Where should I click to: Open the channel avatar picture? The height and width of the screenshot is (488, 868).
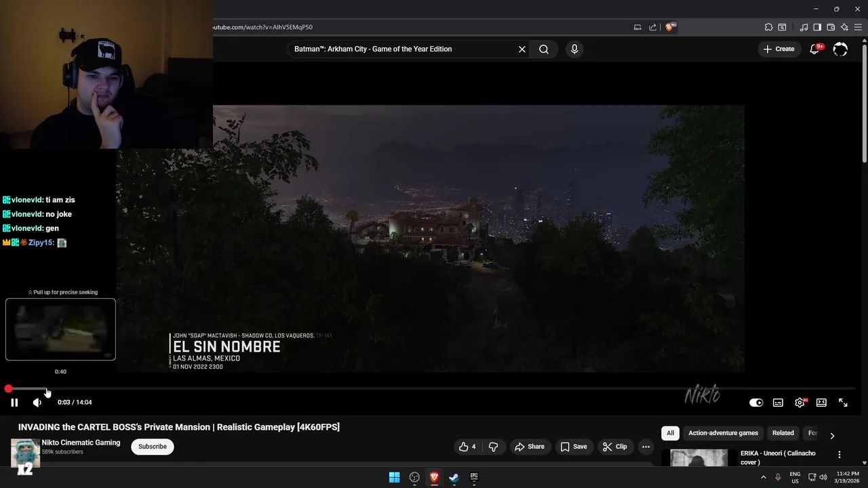(25, 453)
